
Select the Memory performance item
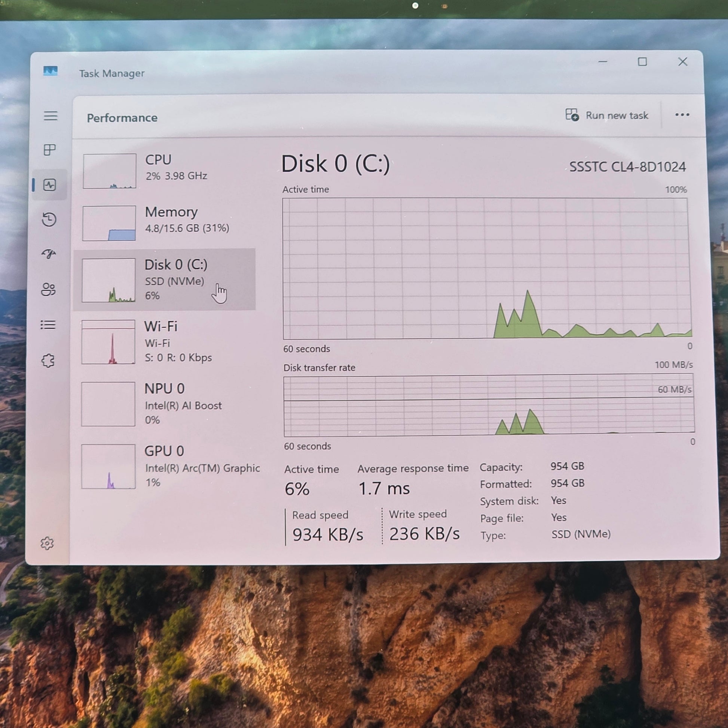click(166, 222)
